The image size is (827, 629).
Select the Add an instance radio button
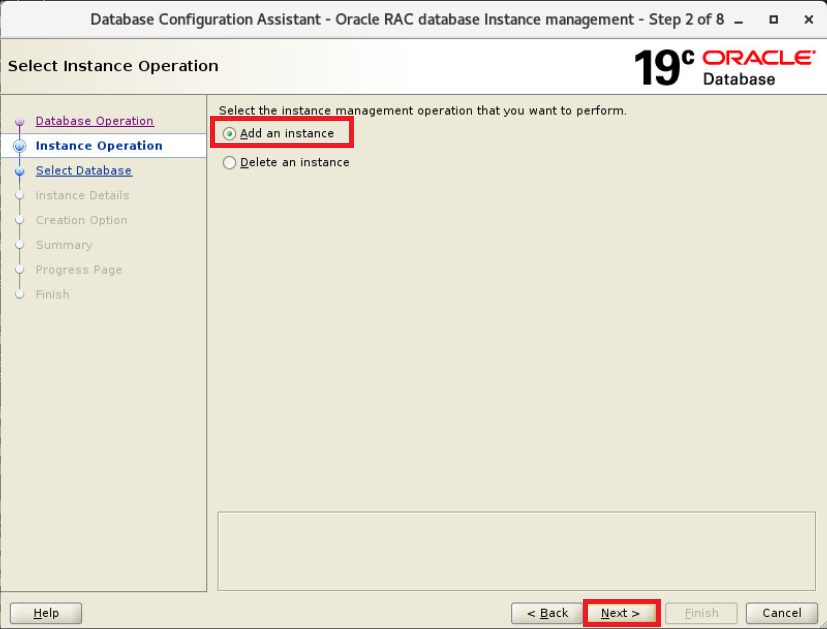click(x=229, y=133)
